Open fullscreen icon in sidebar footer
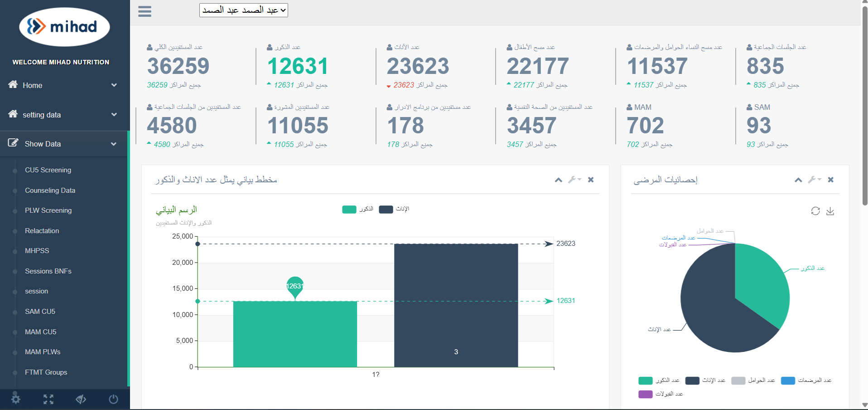This screenshot has width=868, height=410. (x=48, y=399)
